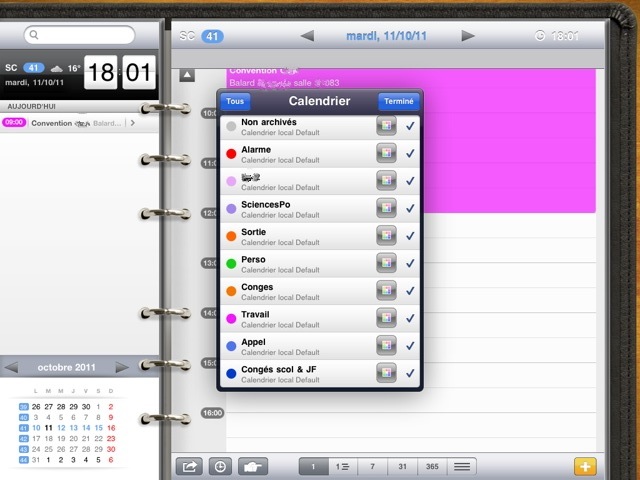Screen dimensions: 640x480
Task: Select the orange Sortie color dot
Action: 231,236
